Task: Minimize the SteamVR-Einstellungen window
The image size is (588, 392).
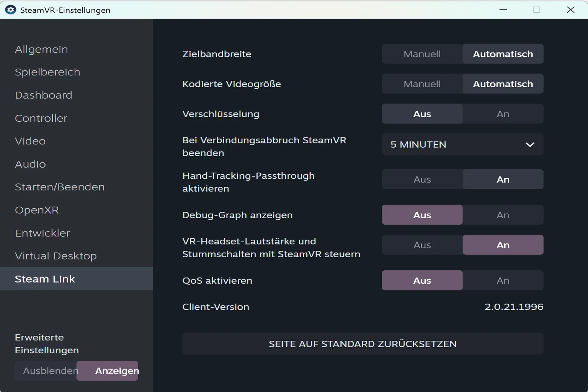Action: point(503,10)
